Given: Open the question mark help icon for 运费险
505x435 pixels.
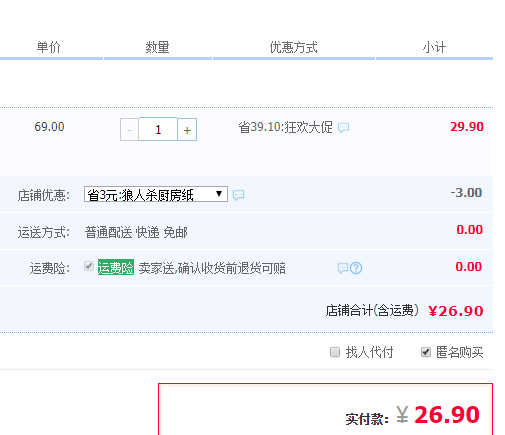Looking at the screenshot, I should pyautogui.click(x=356, y=268).
